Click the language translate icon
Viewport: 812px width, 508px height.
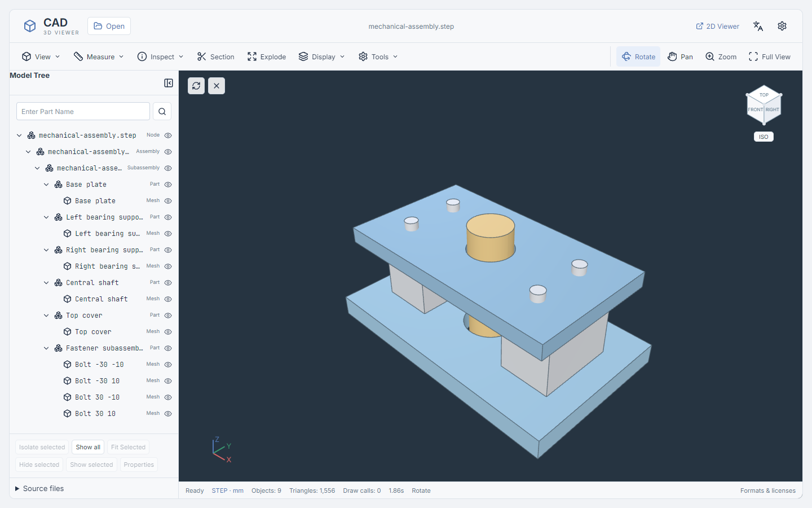pos(758,26)
